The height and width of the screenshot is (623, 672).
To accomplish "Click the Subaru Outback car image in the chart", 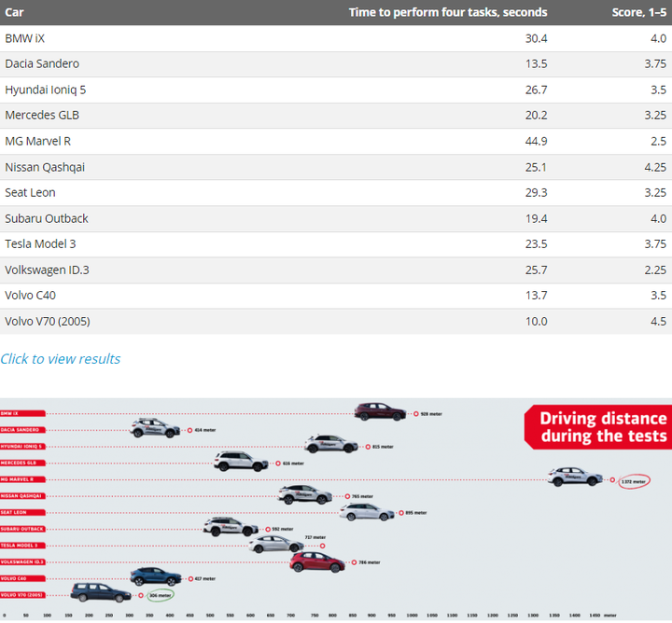I will coord(231,527).
